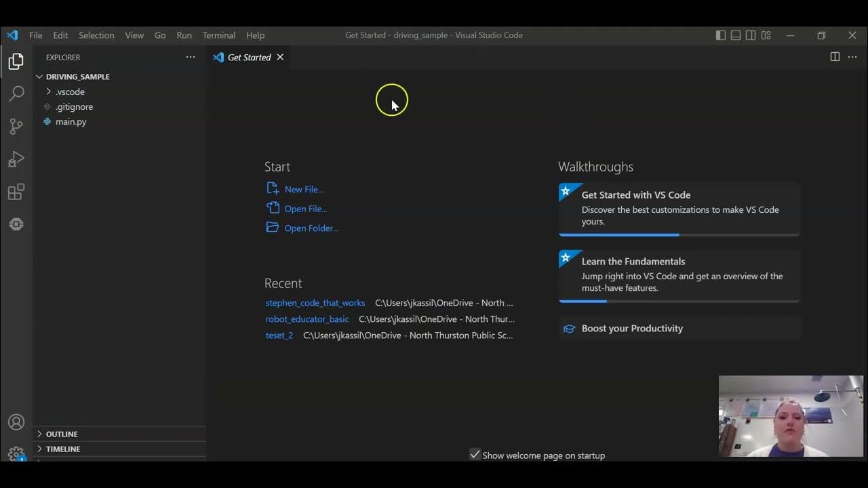
Task: Click the Open File... link
Action: click(x=306, y=209)
